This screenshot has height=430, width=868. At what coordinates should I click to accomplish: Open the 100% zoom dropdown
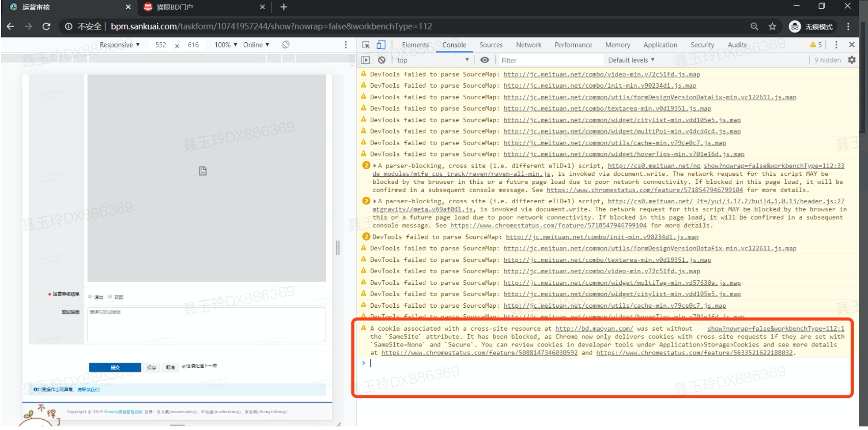click(226, 45)
